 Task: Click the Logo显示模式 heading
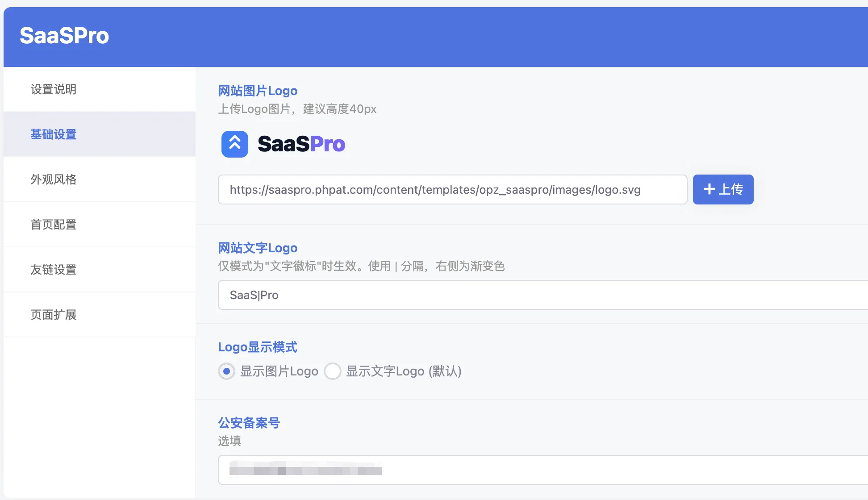(x=258, y=347)
